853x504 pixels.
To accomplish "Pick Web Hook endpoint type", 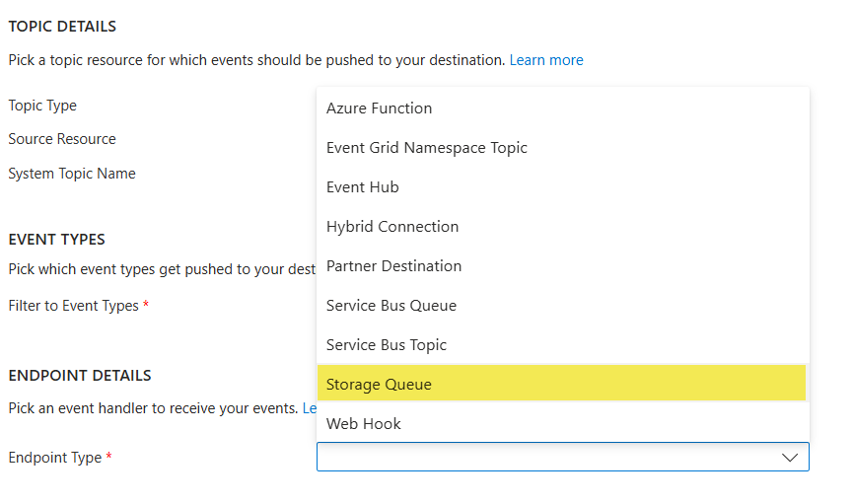I will point(563,423).
